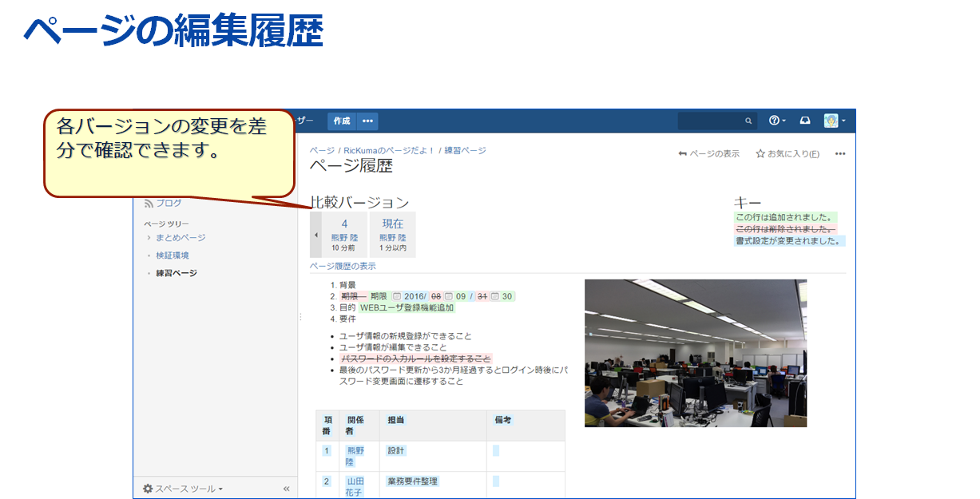Click the 設計 table cell

pos(433,457)
